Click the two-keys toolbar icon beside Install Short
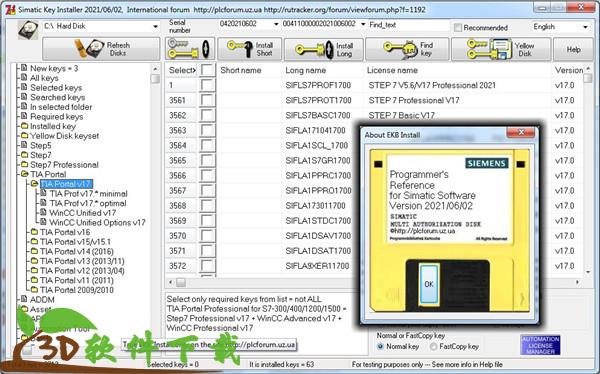Image resolution: width=600 pixels, height=374 pixels. 190,49
